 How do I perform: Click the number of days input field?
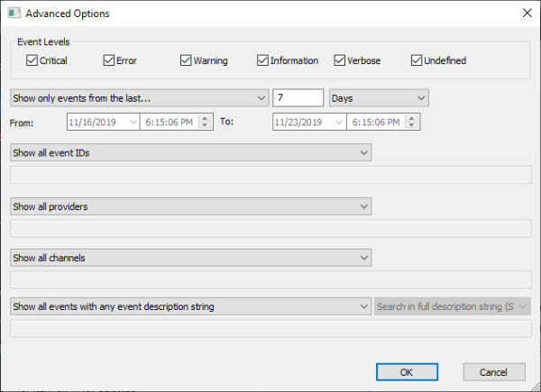(x=298, y=97)
